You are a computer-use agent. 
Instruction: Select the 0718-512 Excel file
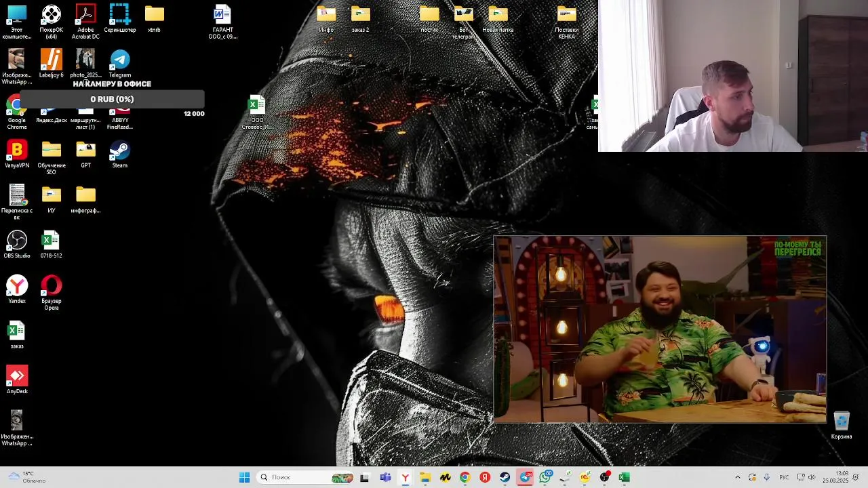tap(52, 244)
